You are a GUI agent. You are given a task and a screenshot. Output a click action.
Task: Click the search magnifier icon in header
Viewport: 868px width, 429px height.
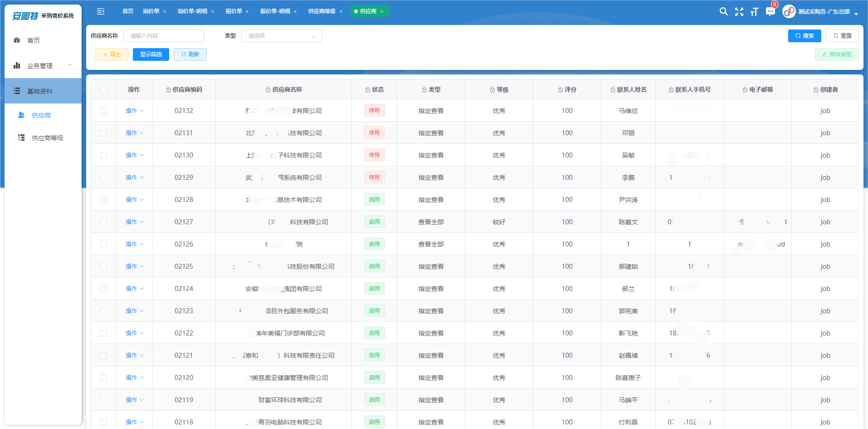click(723, 11)
